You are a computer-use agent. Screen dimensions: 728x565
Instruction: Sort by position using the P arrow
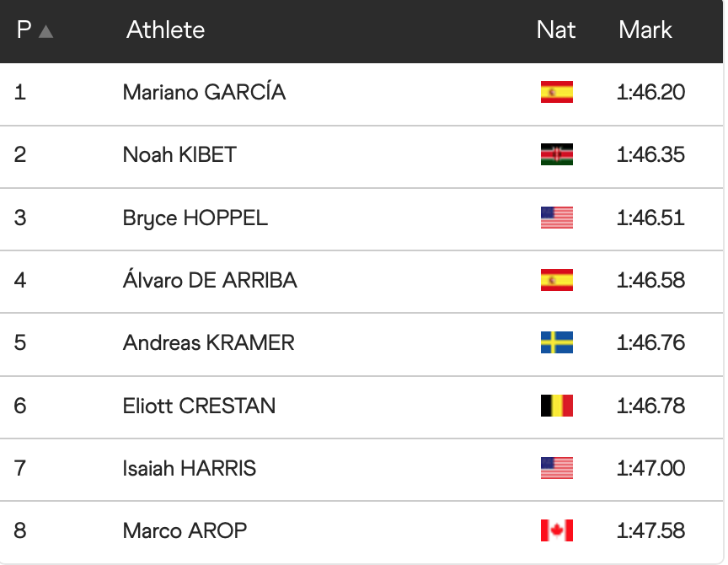pyautogui.click(x=45, y=31)
